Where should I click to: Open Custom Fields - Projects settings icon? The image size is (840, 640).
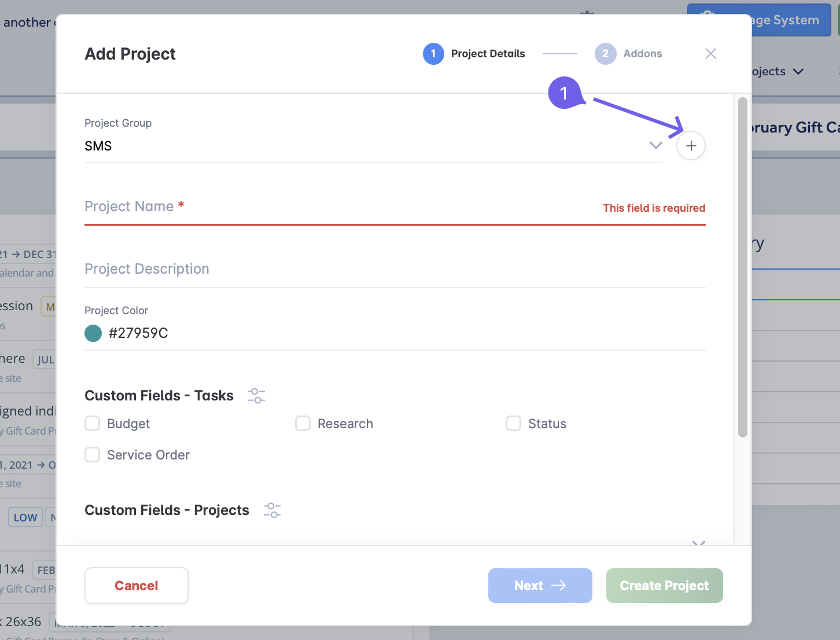pyautogui.click(x=272, y=510)
